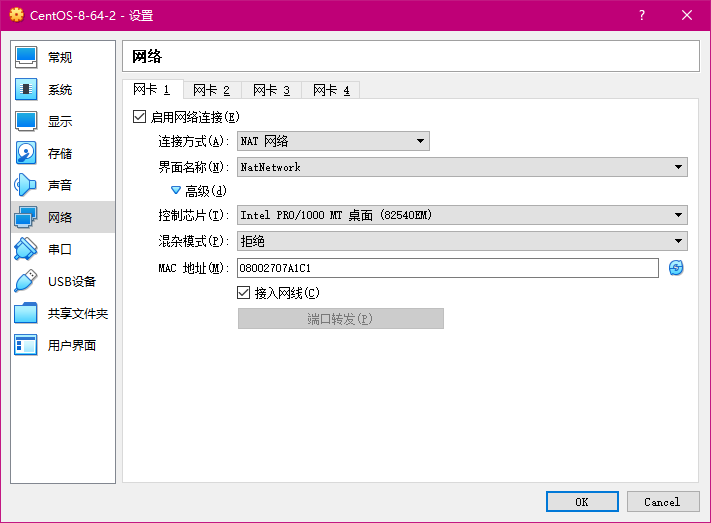
Task: Select the 存储 (Storage) disk icon
Action: (x=26, y=153)
